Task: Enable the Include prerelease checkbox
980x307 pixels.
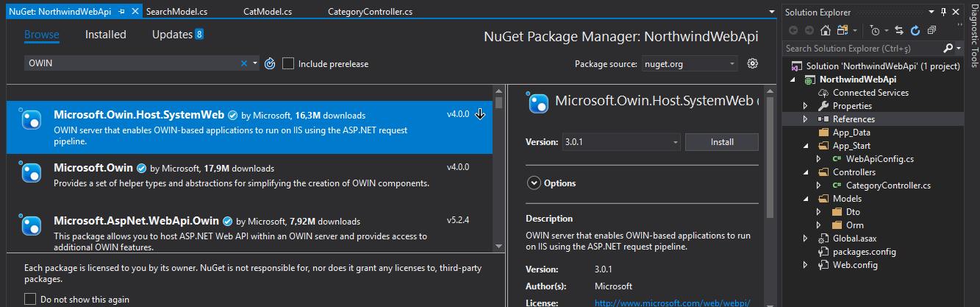Action: tap(288, 64)
